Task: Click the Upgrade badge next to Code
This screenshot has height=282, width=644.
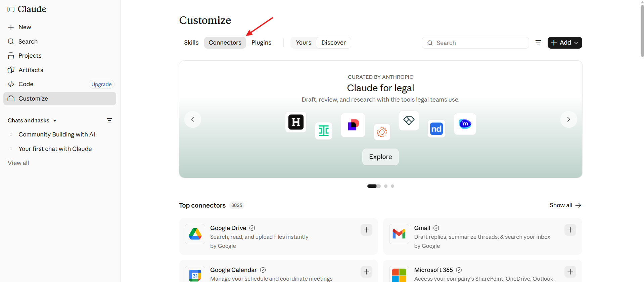Action: point(101,84)
